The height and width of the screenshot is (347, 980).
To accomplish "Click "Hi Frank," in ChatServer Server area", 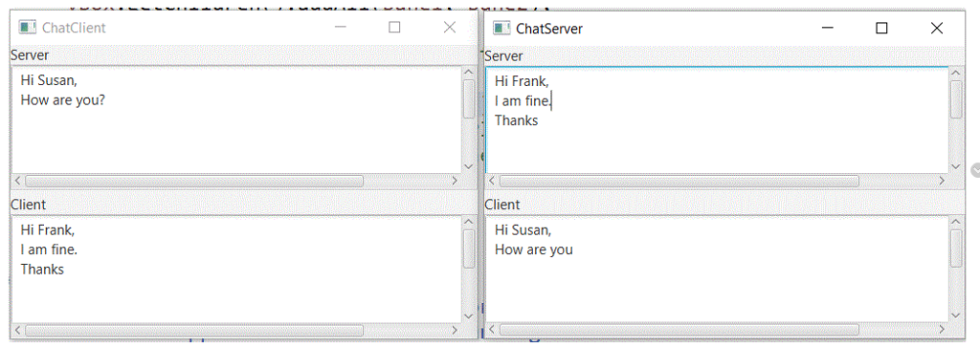I will [x=522, y=80].
